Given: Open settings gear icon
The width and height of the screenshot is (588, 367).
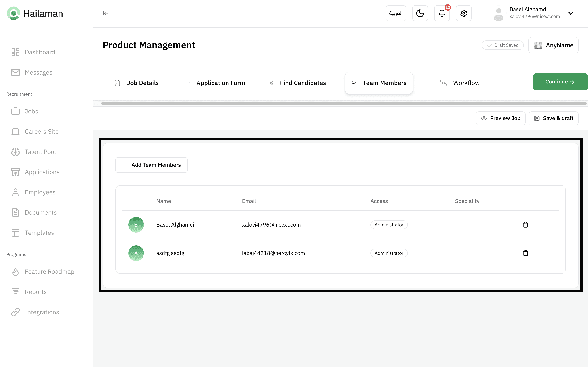Looking at the screenshot, I should coord(464,13).
